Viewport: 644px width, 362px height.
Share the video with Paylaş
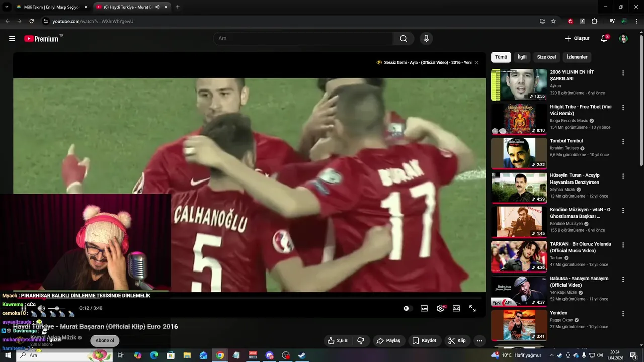click(x=388, y=340)
